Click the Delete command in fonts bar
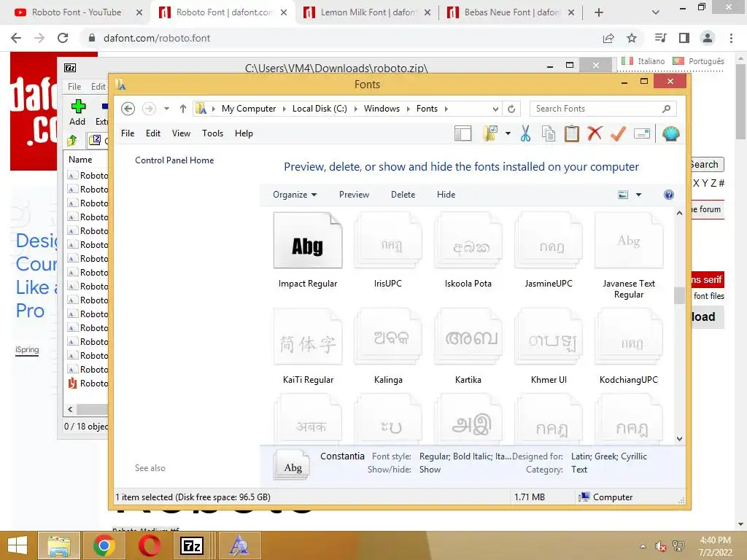747x560 pixels. pos(403,195)
